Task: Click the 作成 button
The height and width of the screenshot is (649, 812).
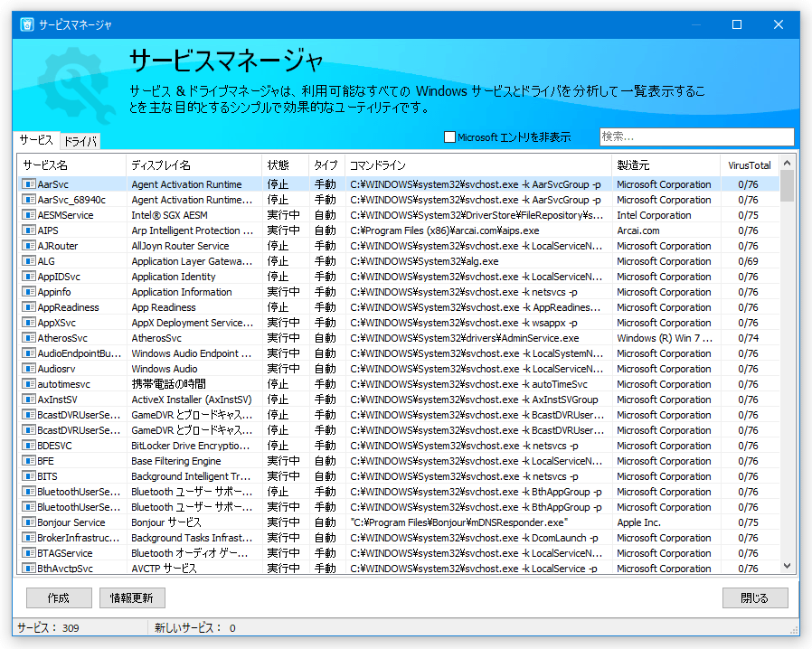Action: click(59, 597)
